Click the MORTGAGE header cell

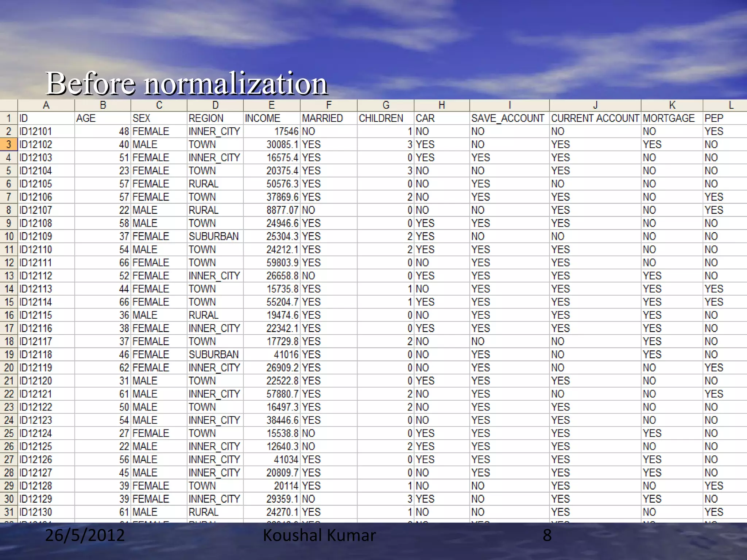[672, 118]
